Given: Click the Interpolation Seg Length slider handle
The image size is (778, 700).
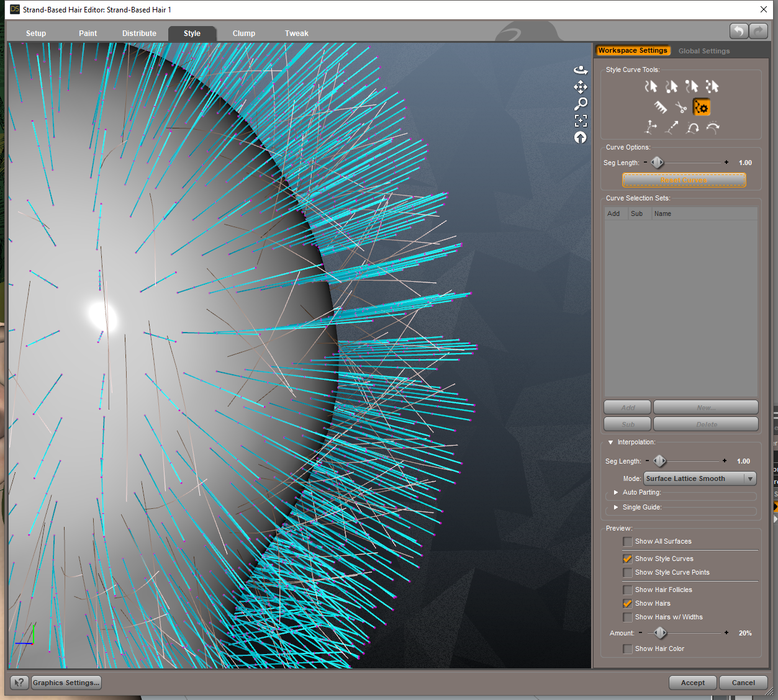Looking at the screenshot, I should [x=660, y=460].
